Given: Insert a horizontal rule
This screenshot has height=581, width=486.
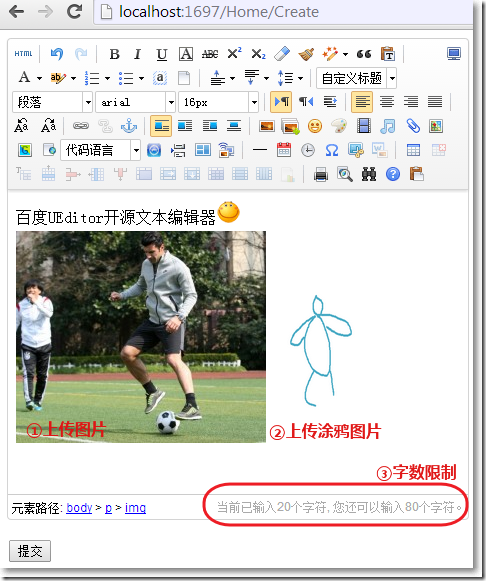Looking at the screenshot, I should tap(260, 150).
